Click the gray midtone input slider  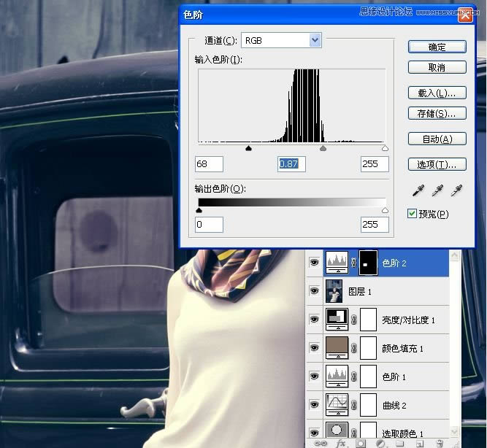click(x=323, y=148)
